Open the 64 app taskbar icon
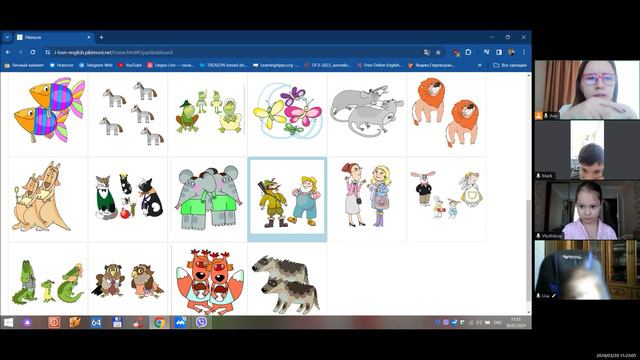Image resolution: width=640 pixels, height=360 pixels. [x=96, y=322]
